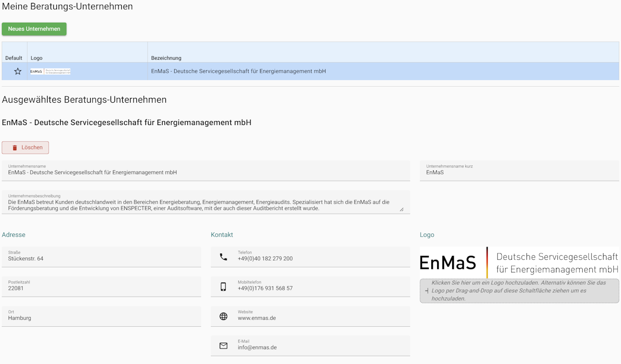The image size is (621, 364).
Task: Mark EnMaS as default with star icon
Action: (18, 71)
